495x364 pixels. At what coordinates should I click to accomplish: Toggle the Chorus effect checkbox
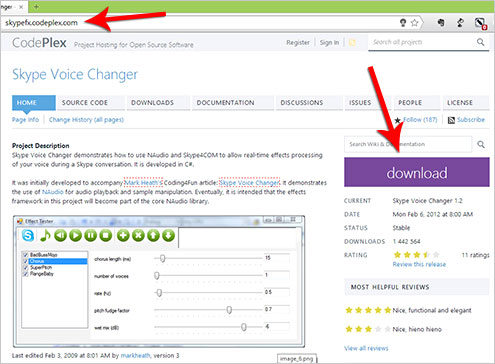click(x=25, y=261)
